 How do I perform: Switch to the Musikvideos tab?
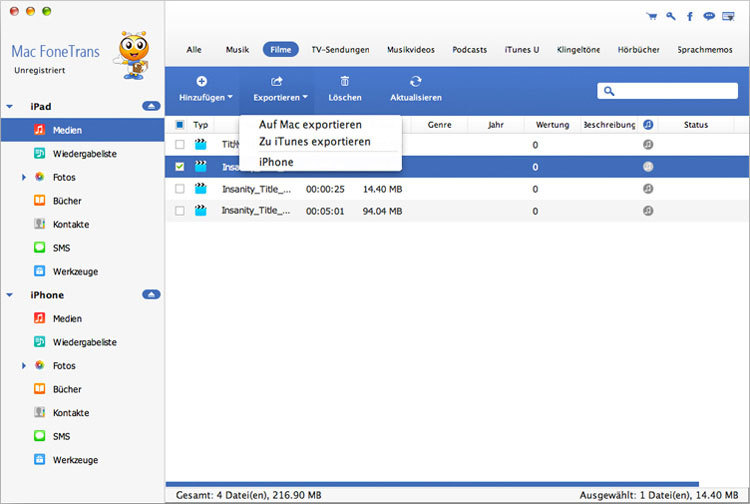(411, 49)
